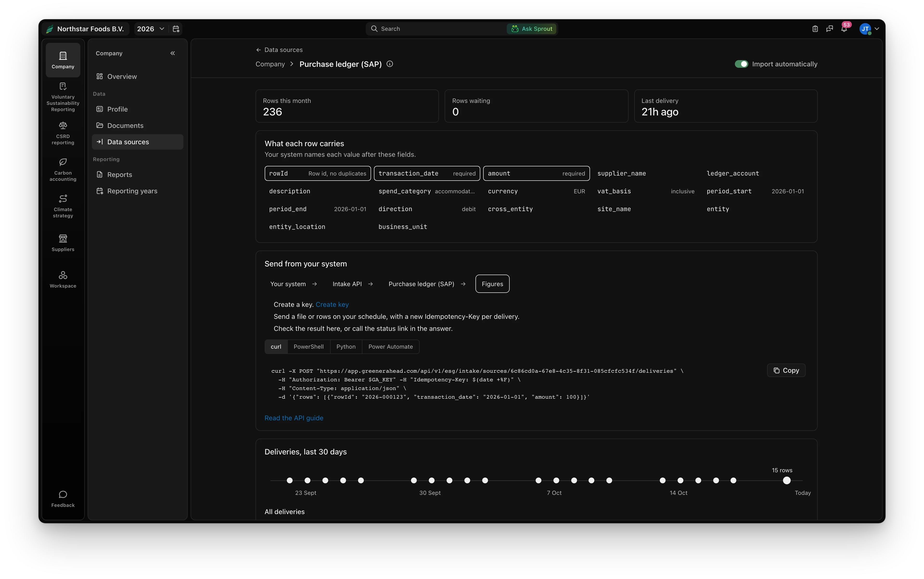Switch to the Python code tab
This screenshot has width=924, height=579.
(346, 346)
